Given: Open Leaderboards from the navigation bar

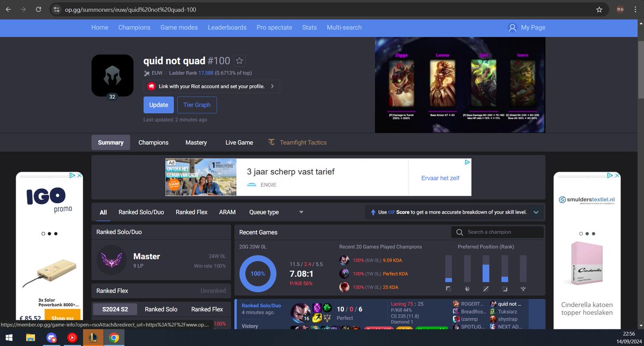Looking at the screenshot, I should tap(227, 27).
